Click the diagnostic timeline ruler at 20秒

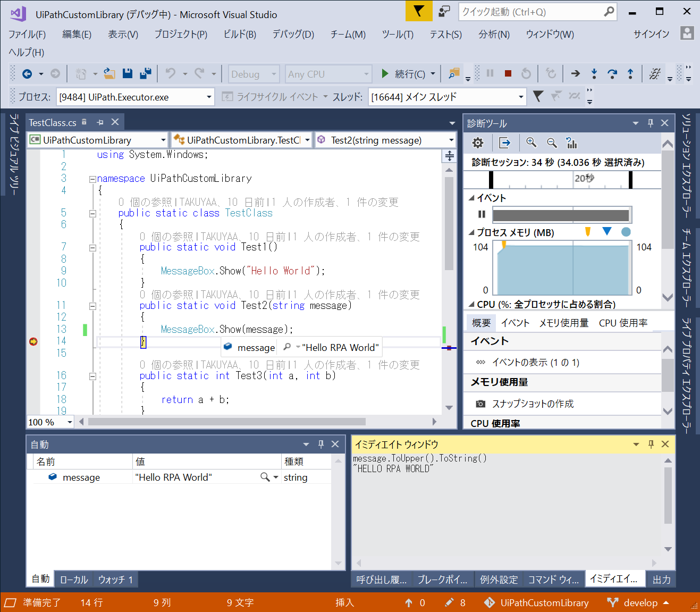[x=584, y=179]
